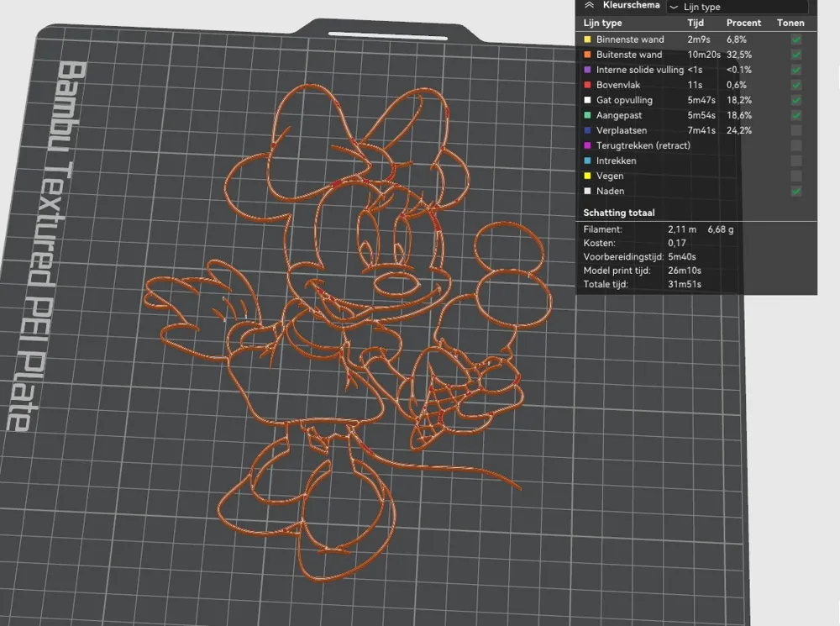
Task: Disable Interne solide vulling display checkbox
Action: click(x=795, y=70)
